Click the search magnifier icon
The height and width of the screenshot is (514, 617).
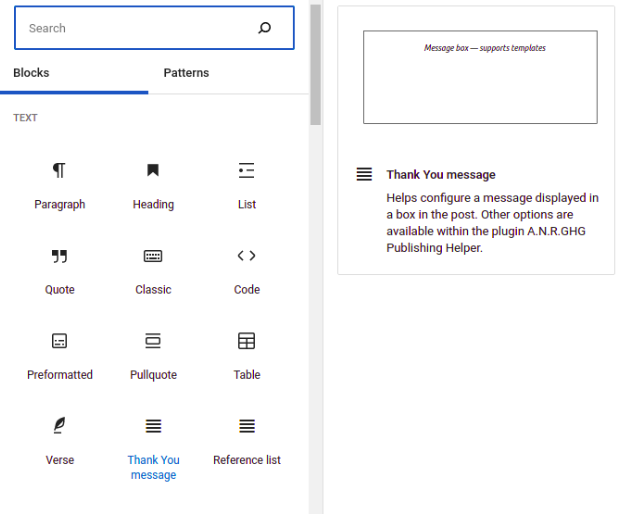(x=265, y=28)
